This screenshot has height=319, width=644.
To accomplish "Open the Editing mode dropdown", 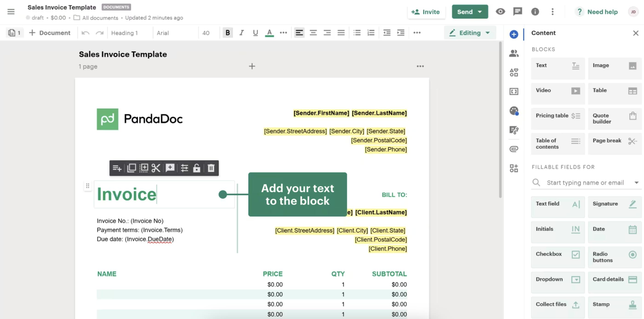I will [x=470, y=33].
